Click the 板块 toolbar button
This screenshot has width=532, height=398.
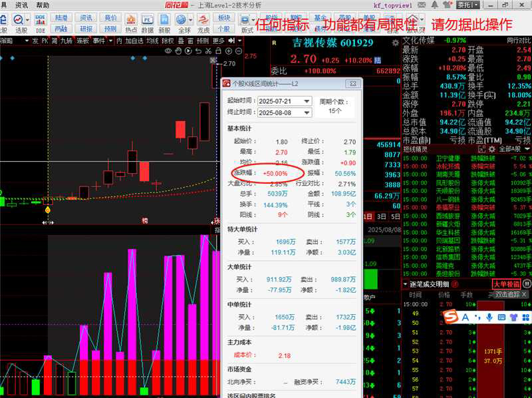(224, 18)
